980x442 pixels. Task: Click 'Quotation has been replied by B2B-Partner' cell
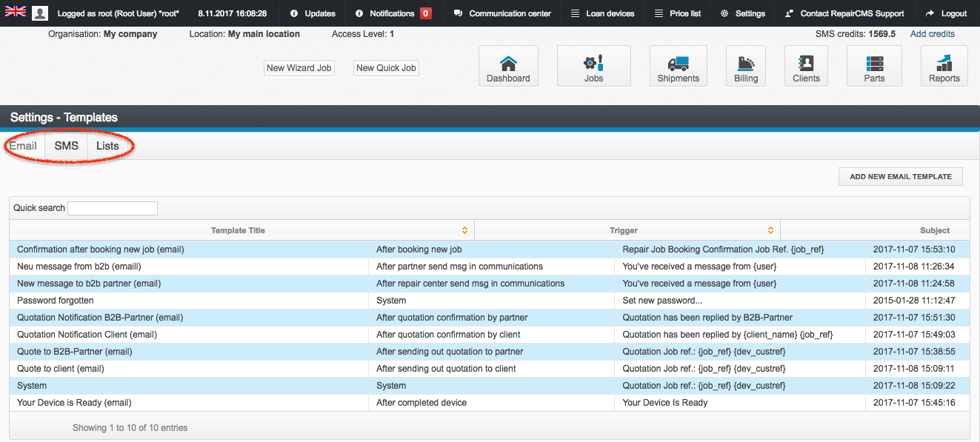click(x=740, y=318)
